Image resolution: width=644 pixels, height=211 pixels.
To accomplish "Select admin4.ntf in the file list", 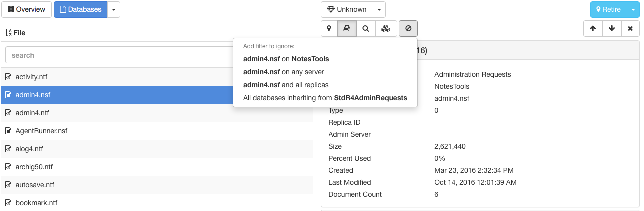I will click(157, 113).
